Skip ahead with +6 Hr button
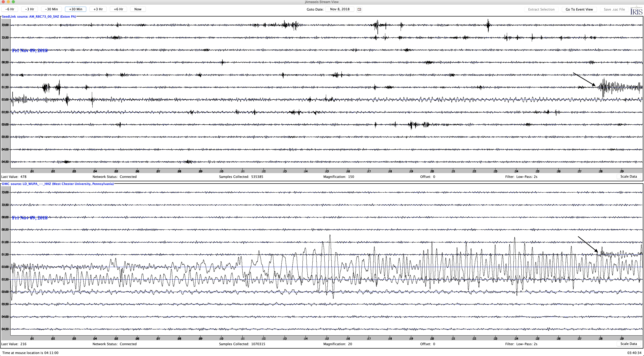 click(119, 9)
